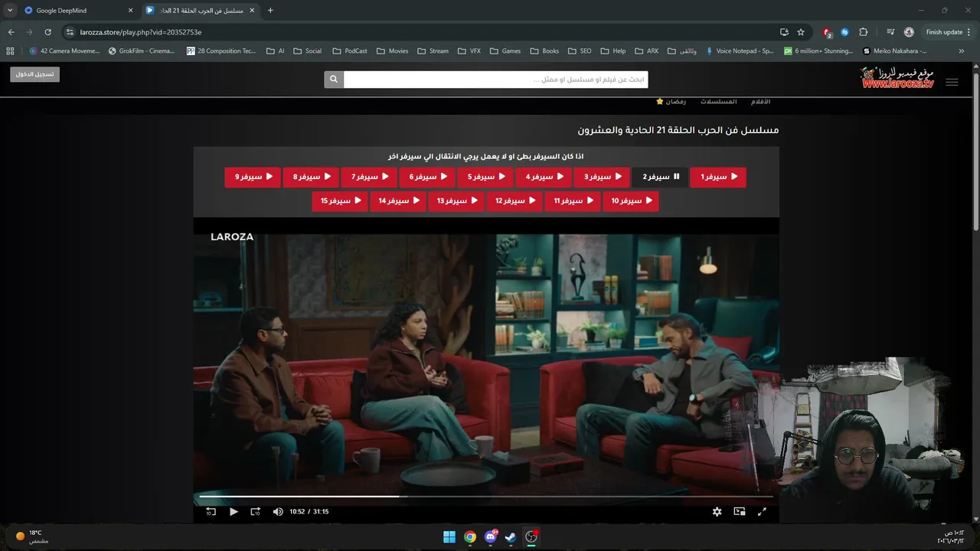Open the Larooza site logo
980x551 pixels.
pyautogui.click(x=898, y=77)
